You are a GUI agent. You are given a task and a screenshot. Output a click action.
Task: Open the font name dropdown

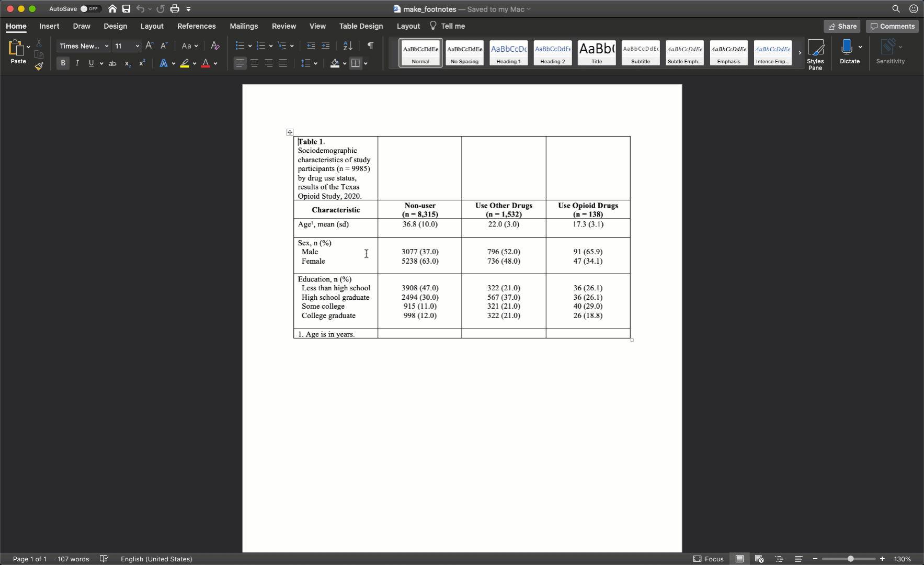[x=107, y=46]
